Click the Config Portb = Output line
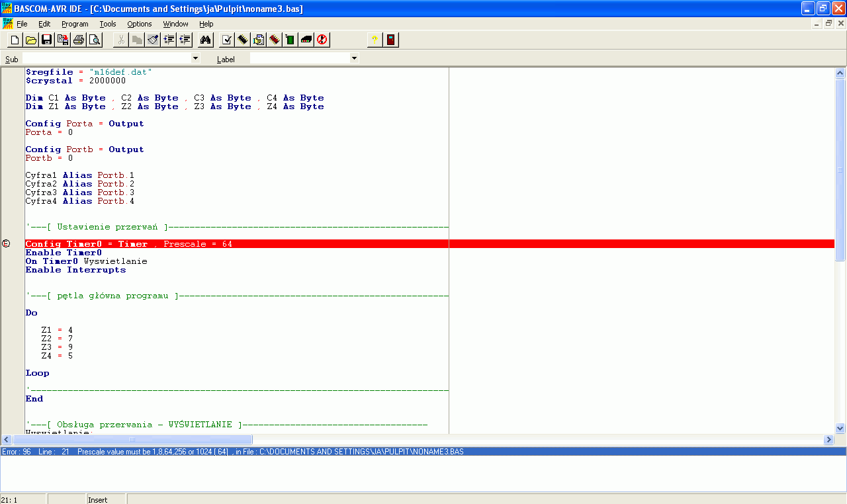The image size is (847, 504). [x=85, y=149]
